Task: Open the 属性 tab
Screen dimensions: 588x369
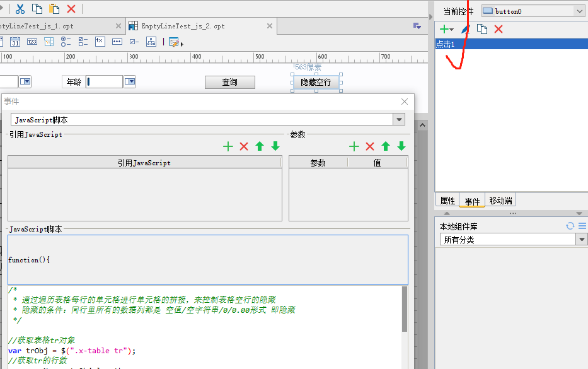Action: click(447, 201)
